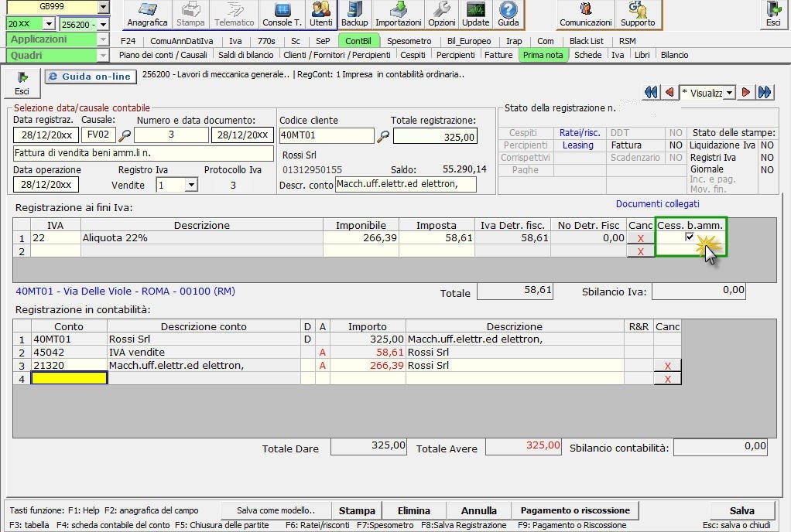
Task: Delete accounting row 4 with red X
Action: coord(667,379)
